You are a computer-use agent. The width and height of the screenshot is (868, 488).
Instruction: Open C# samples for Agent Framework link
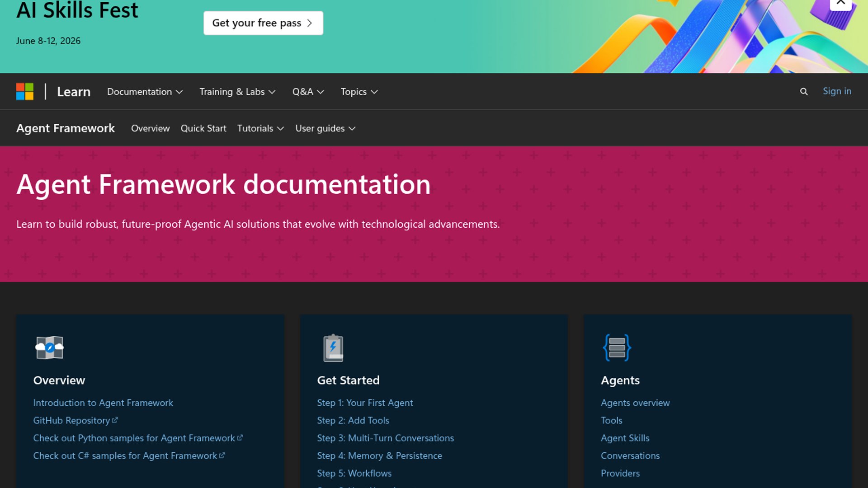tap(125, 455)
